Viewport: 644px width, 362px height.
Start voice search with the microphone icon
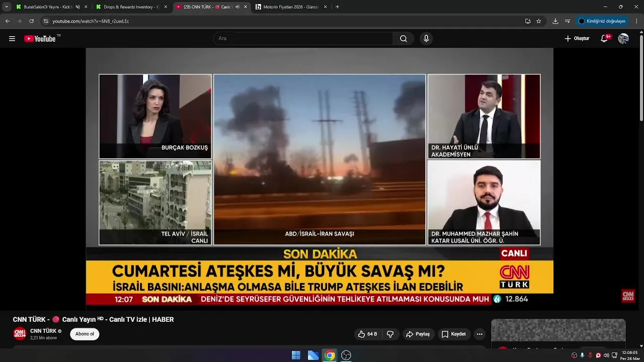pos(426,39)
